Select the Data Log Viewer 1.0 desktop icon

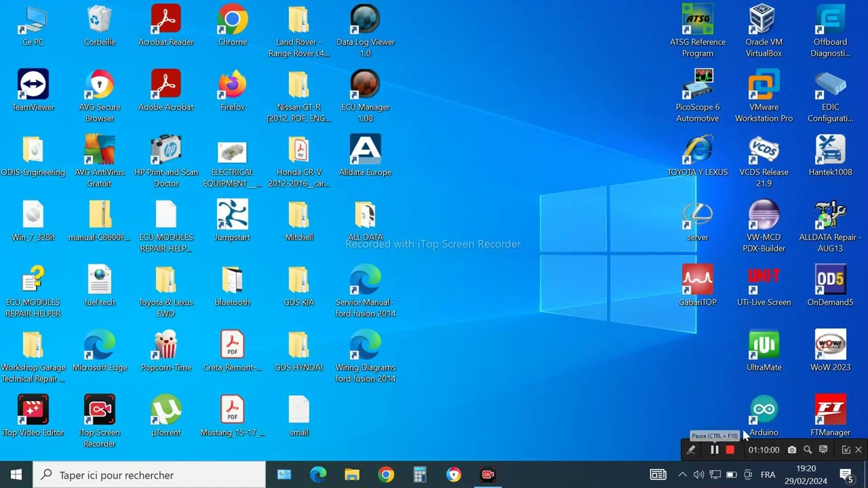(x=366, y=31)
